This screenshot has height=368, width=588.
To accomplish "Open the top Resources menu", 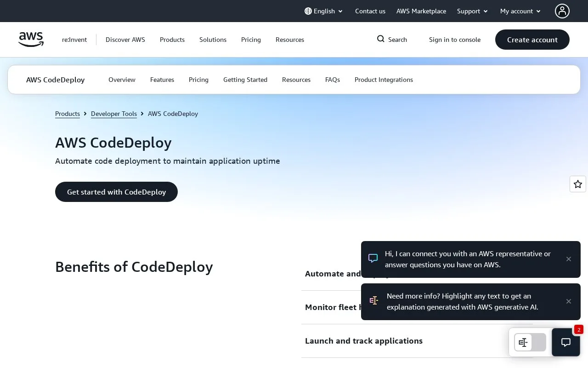I will pyautogui.click(x=290, y=40).
